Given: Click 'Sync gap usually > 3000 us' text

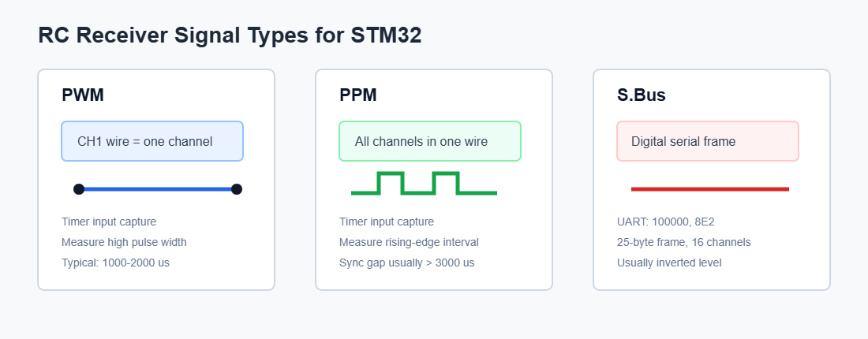Looking at the screenshot, I should point(407,263).
